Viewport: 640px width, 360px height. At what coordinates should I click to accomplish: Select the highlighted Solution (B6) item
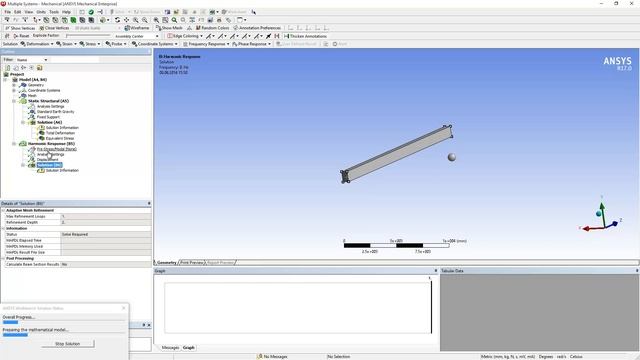49,165
